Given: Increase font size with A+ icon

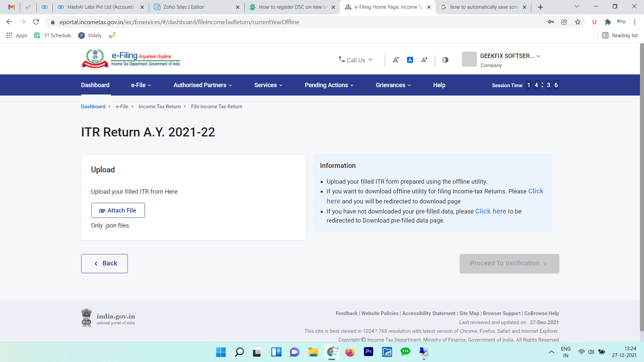Looking at the screenshot, I should tap(424, 60).
